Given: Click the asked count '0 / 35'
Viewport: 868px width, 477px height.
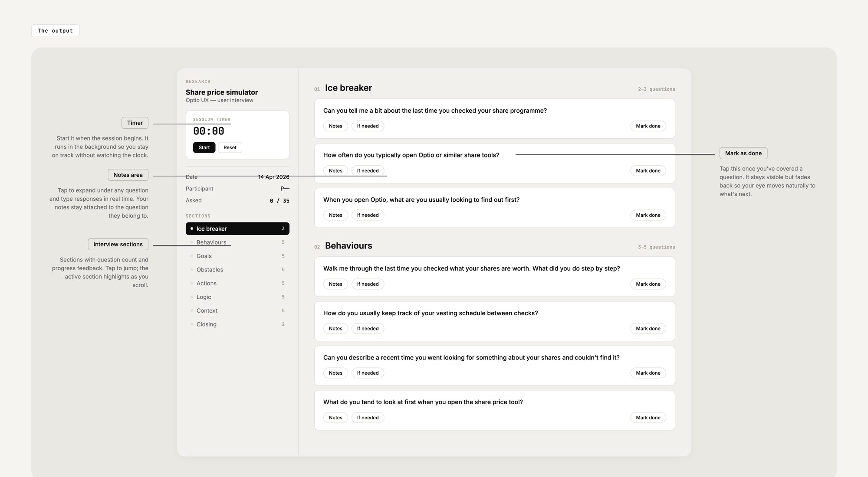Looking at the screenshot, I should [x=279, y=201].
